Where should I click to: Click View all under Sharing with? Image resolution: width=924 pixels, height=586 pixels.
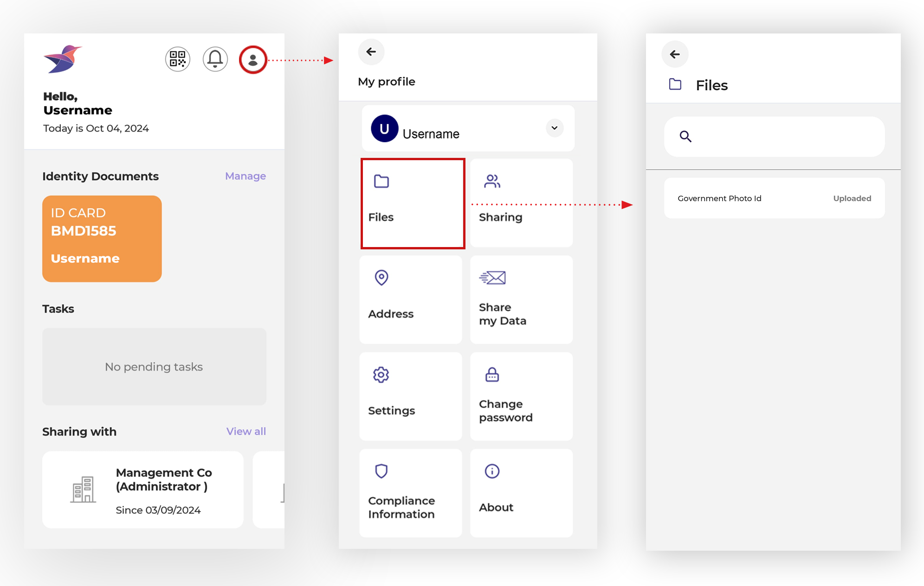point(246,431)
